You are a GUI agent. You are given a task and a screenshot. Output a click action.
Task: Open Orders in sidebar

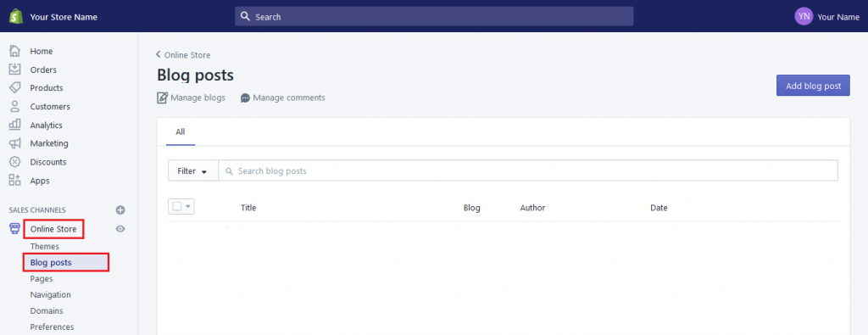tap(43, 70)
